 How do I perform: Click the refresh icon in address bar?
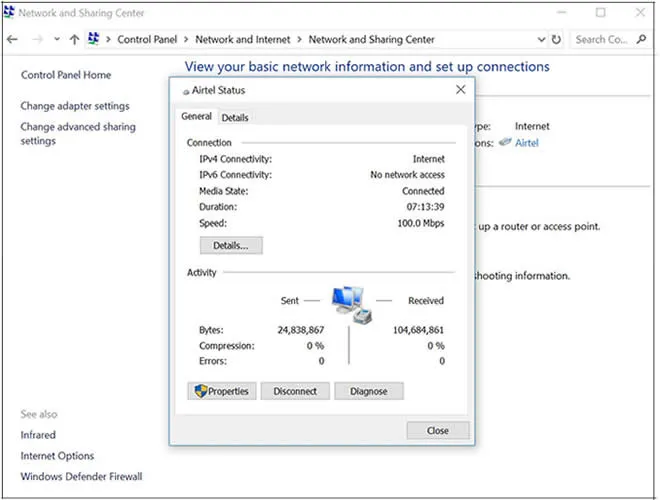pos(557,40)
